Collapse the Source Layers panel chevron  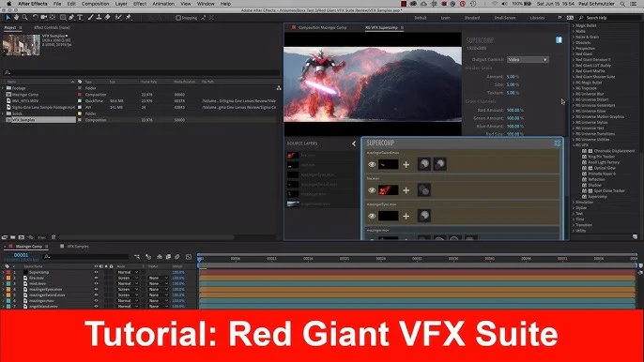coord(354,143)
